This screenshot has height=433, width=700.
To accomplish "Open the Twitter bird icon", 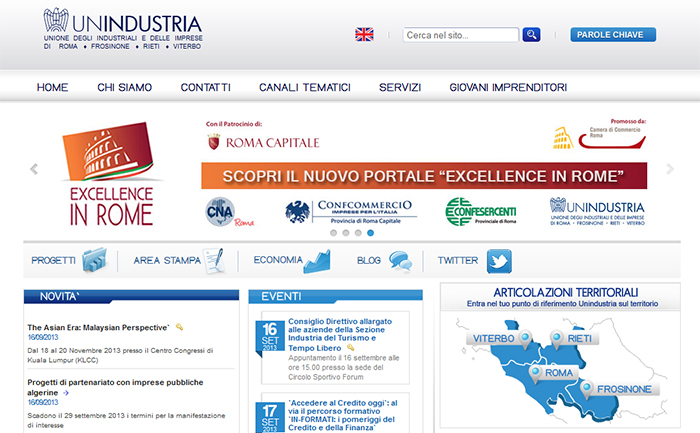I will pyautogui.click(x=499, y=261).
